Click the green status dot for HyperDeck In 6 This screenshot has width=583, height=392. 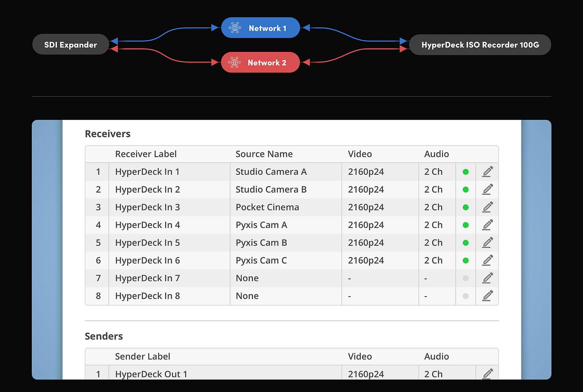pyautogui.click(x=465, y=261)
